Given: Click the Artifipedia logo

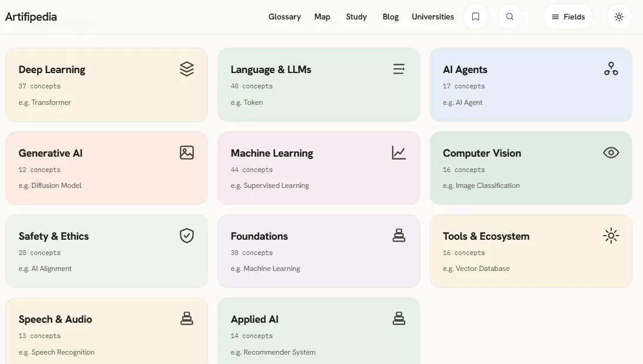Looking at the screenshot, I should point(31,17).
